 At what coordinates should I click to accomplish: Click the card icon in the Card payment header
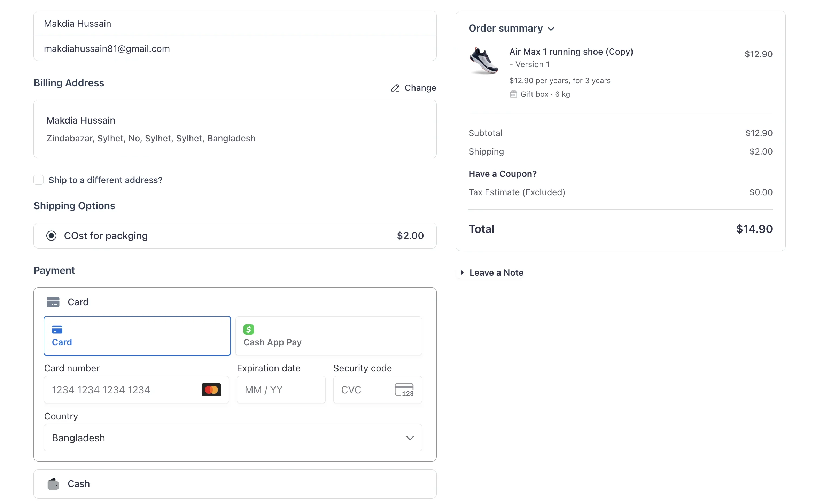click(53, 301)
